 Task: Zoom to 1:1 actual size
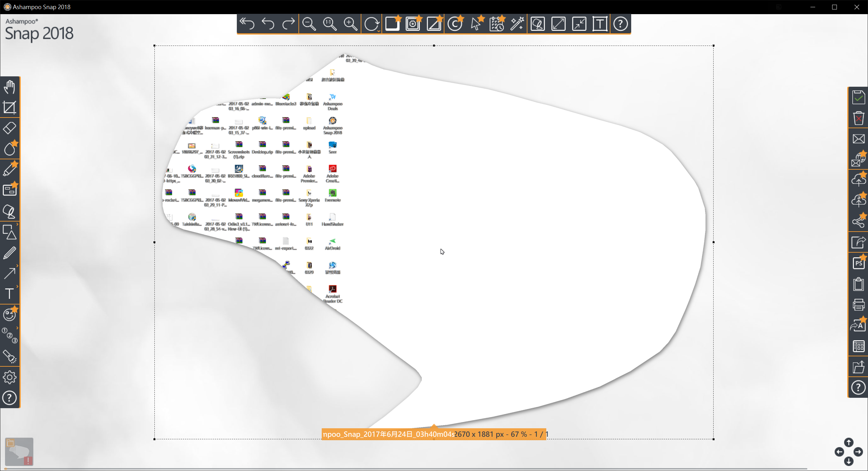pos(330,24)
